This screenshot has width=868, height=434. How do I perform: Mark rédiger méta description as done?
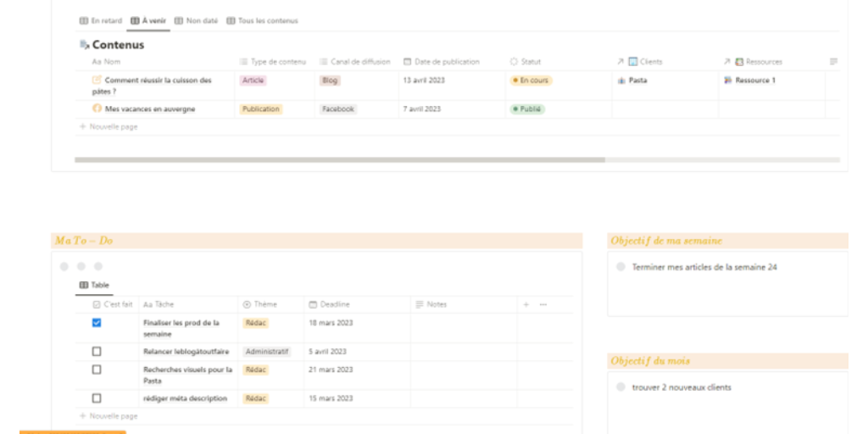click(97, 398)
